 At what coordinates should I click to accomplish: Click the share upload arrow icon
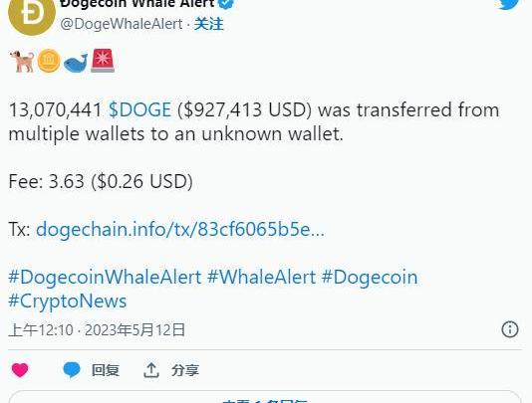[x=151, y=370]
